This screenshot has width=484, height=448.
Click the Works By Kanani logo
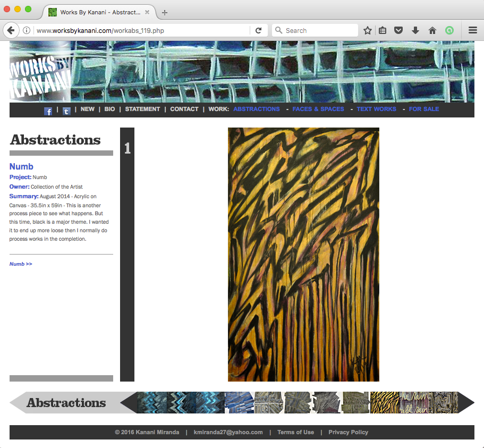coord(40,72)
